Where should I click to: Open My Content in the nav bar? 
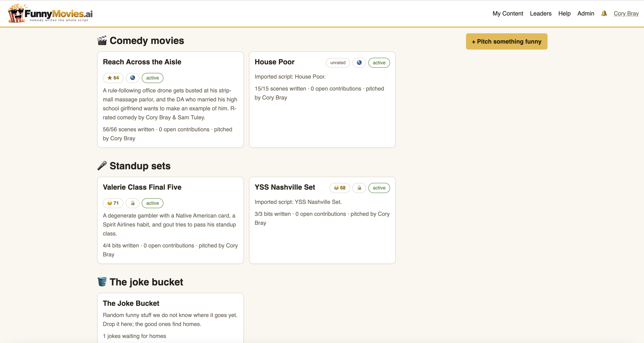(508, 13)
